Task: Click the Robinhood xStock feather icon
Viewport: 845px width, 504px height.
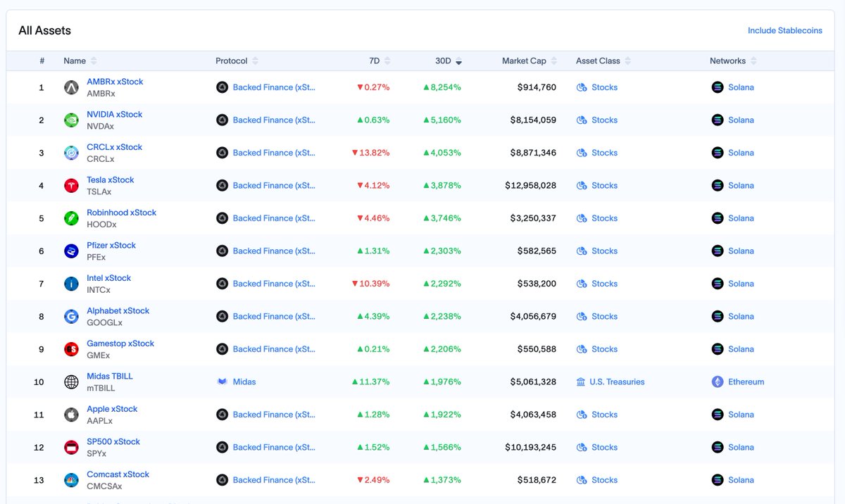Action: [71, 218]
